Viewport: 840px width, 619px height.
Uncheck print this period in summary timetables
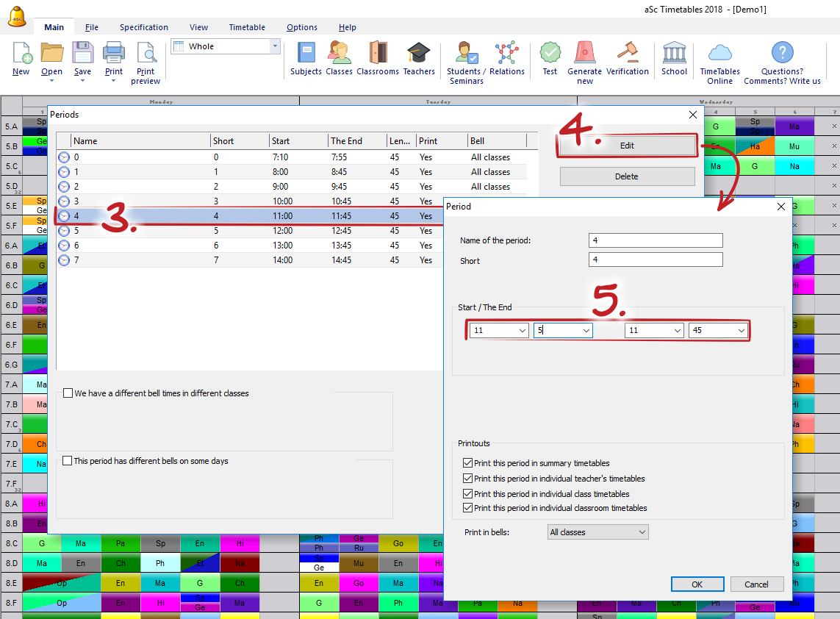coord(468,463)
